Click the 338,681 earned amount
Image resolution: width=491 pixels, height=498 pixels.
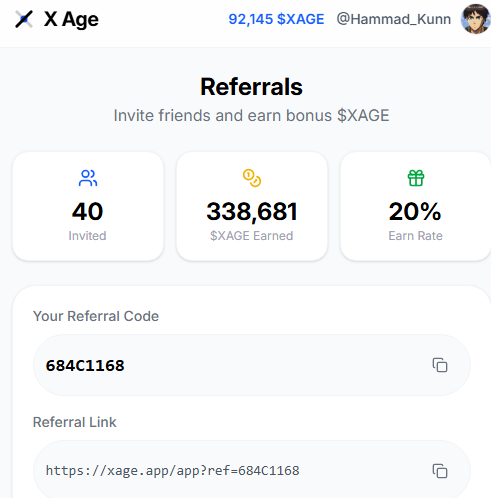point(252,212)
